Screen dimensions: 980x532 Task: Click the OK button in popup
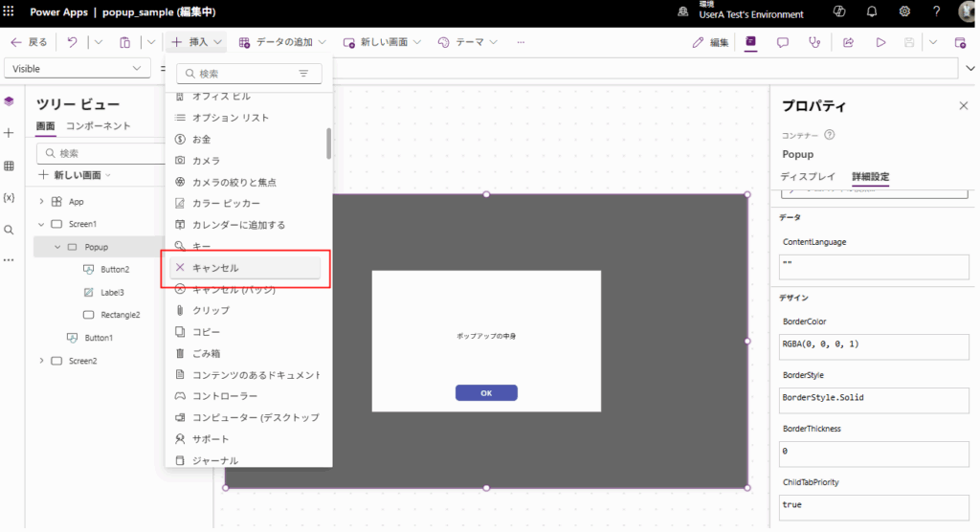click(x=486, y=392)
